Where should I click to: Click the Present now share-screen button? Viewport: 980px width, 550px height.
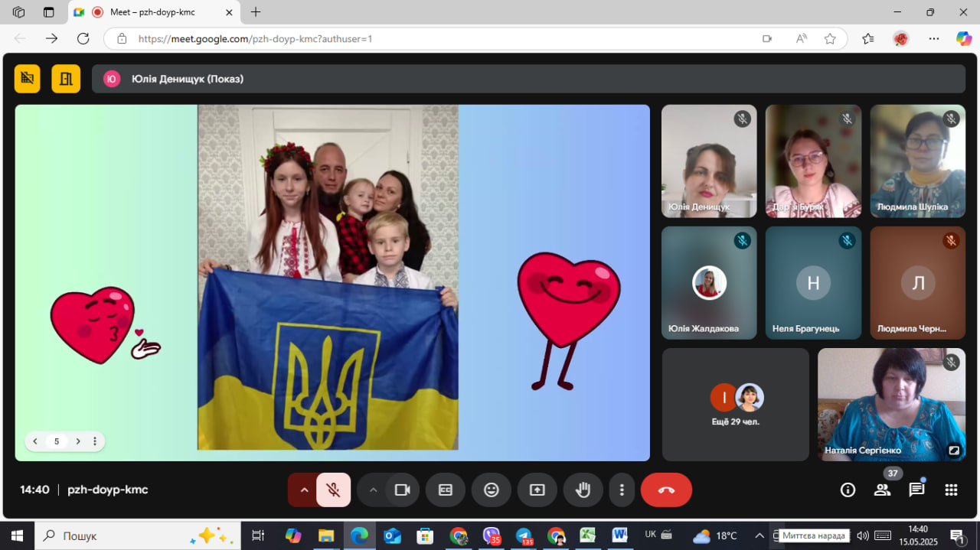[537, 490]
